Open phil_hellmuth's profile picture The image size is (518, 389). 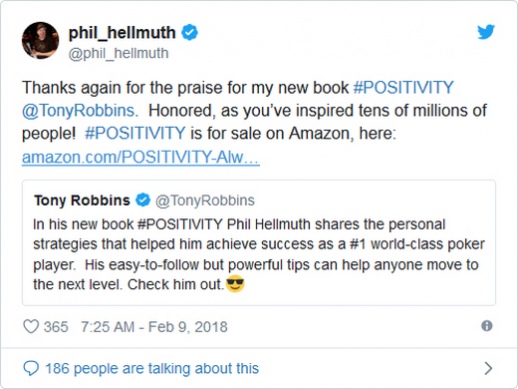(x=40, y=40)
